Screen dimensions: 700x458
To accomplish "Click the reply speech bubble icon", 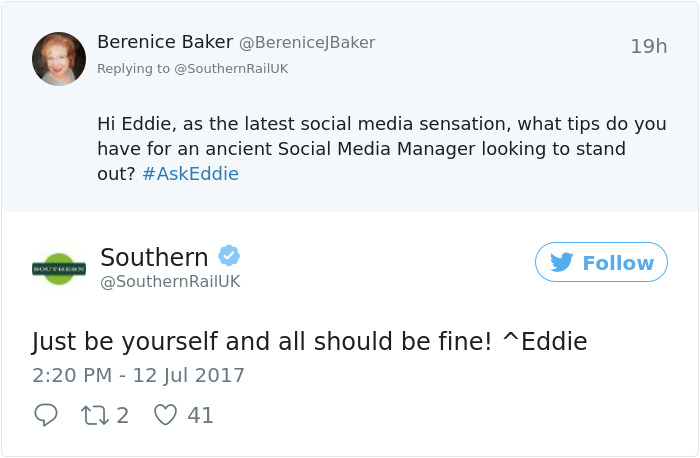I will pos(46,415).
